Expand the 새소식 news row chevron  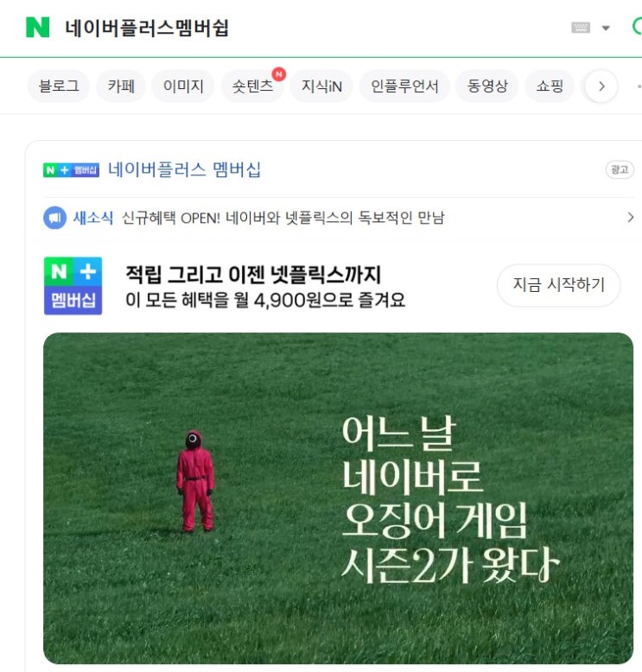[x=630, y=218]
